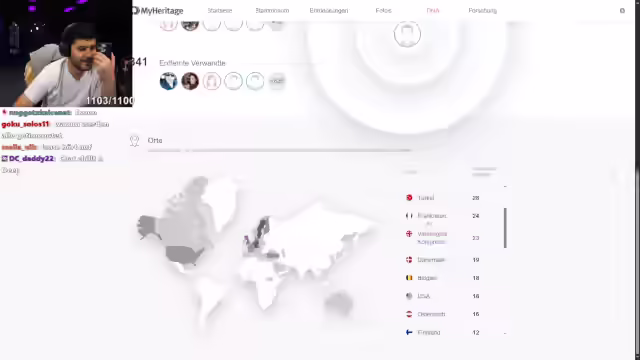
Task: Select the Finnland flag icon
Action: (409, 332)
